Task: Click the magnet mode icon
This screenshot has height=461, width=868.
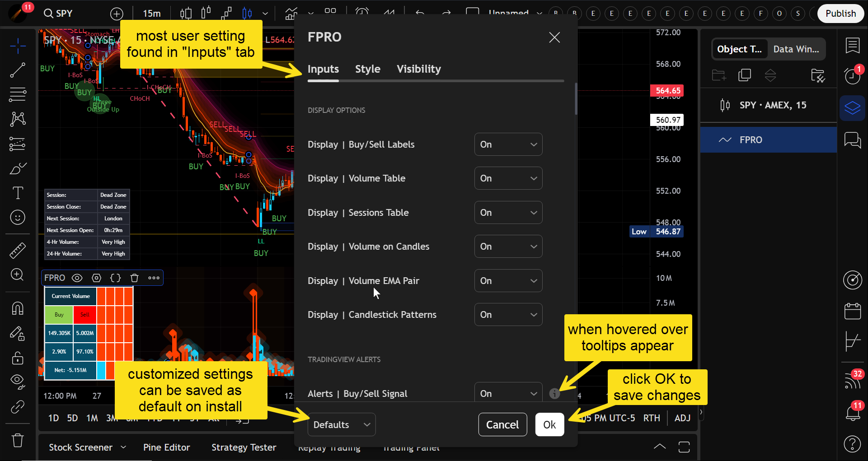Action: [x=18, y=309]
